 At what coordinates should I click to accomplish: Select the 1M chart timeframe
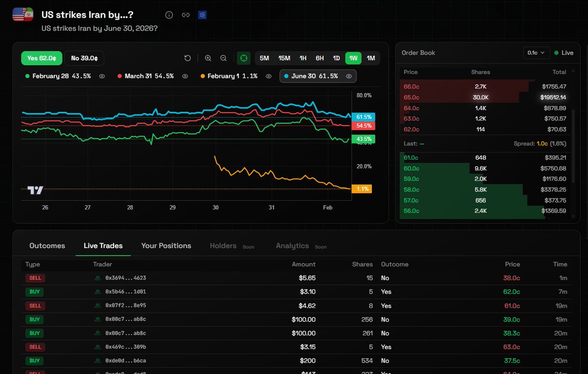[x=371, y=58]
